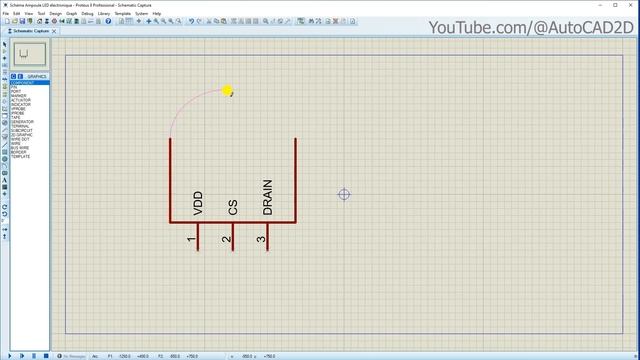This screenshot has height=360, width=640.
Task: Open the Help menu
Action: coord(157,13)
